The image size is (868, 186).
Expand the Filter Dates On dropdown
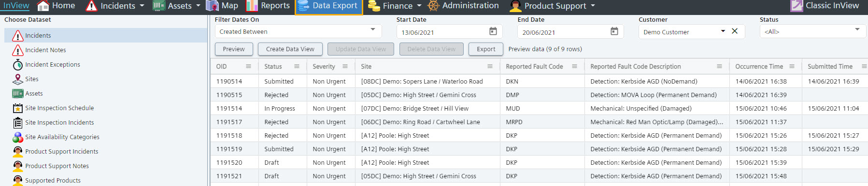373,29
